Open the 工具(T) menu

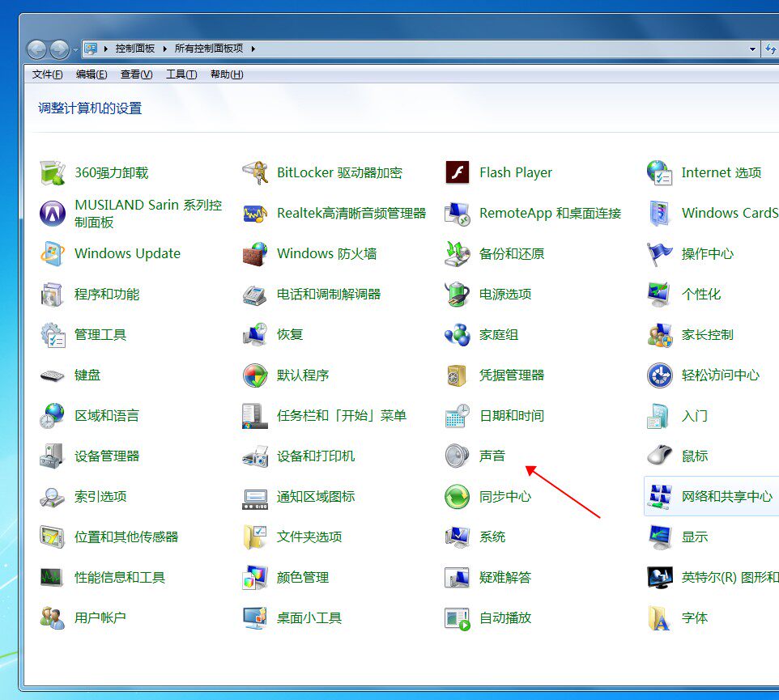(x=181, y=74)
